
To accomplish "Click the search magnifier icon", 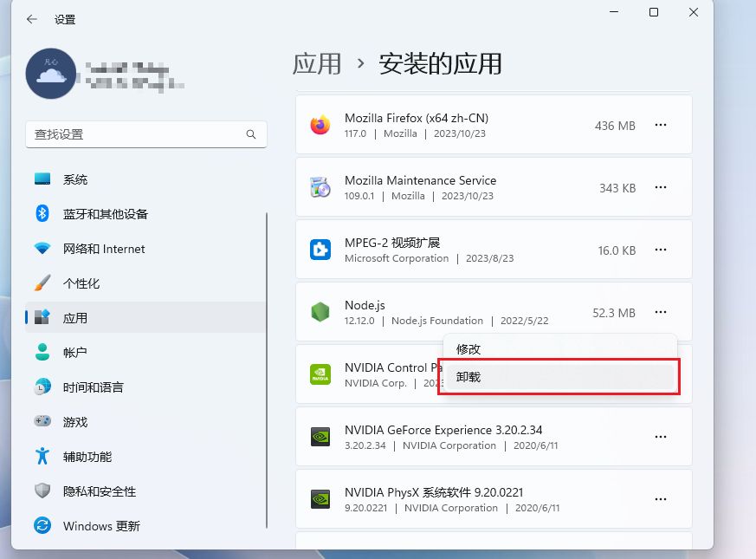I will (x=251, y=134).
